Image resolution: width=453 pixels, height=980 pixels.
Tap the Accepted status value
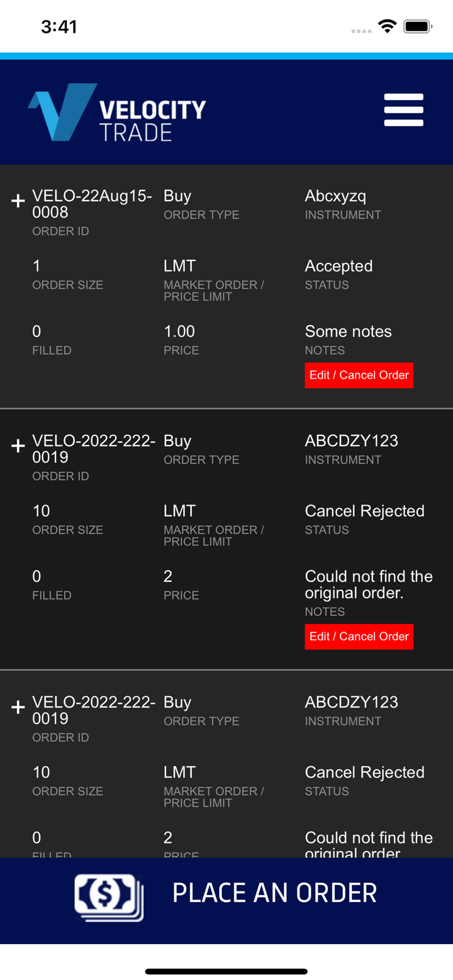(338, 266)
